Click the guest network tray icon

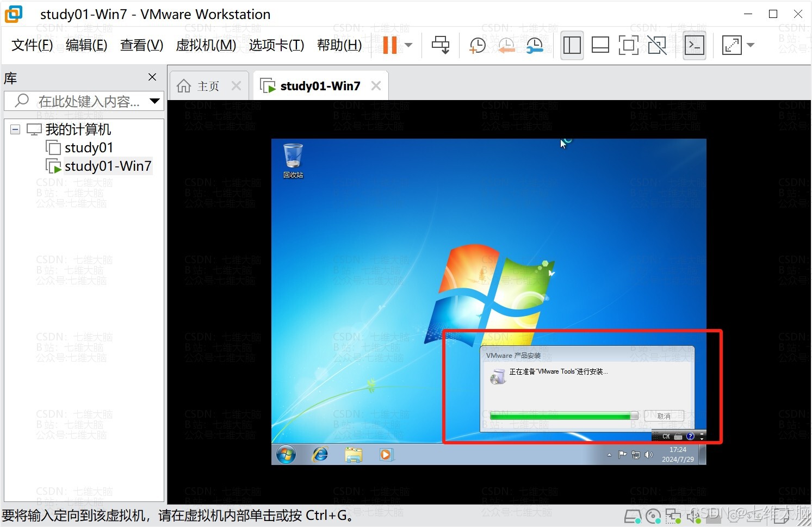[x=636, y=455]
